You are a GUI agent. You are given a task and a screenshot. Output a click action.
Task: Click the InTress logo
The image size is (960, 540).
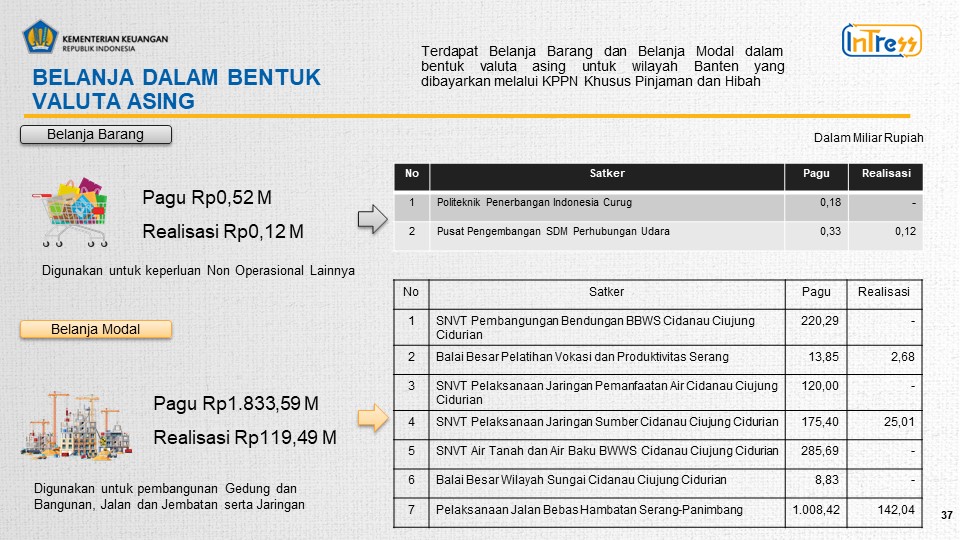coord(881,41)
